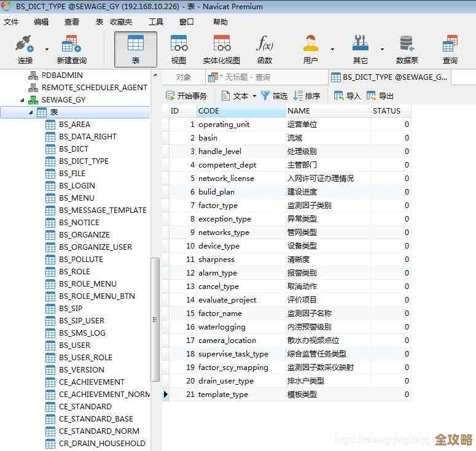476x451 pixels.
Task: Select the BS_MESSAGE_TEMPLATE table
Action: (103, 210)
